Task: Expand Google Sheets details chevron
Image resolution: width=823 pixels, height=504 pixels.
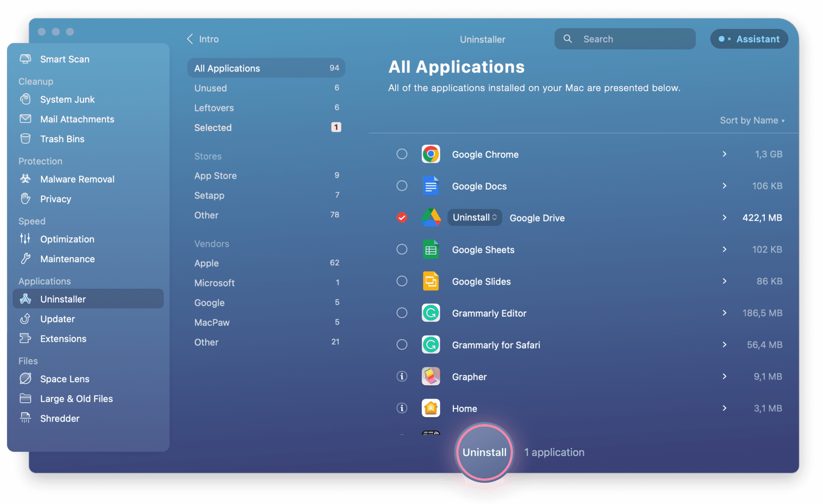Action: (724, 249)
